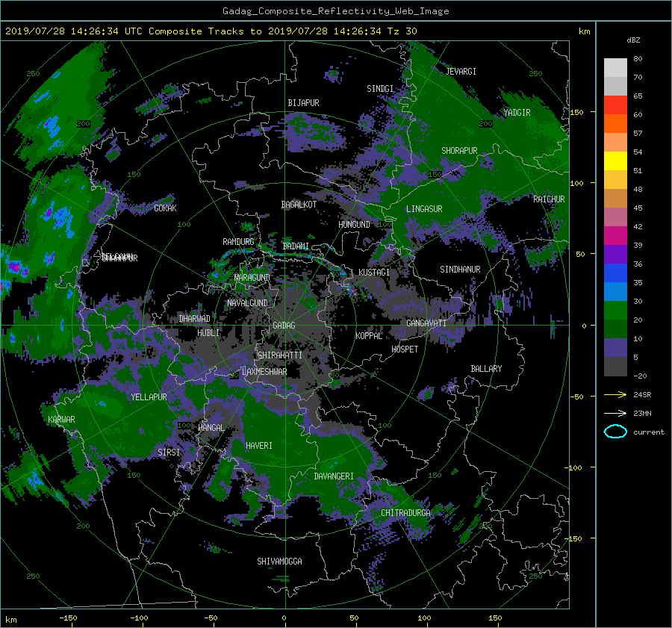Click the BALLARY city label
The width and height of the screenshot is (672, 628).
point(486,369)
